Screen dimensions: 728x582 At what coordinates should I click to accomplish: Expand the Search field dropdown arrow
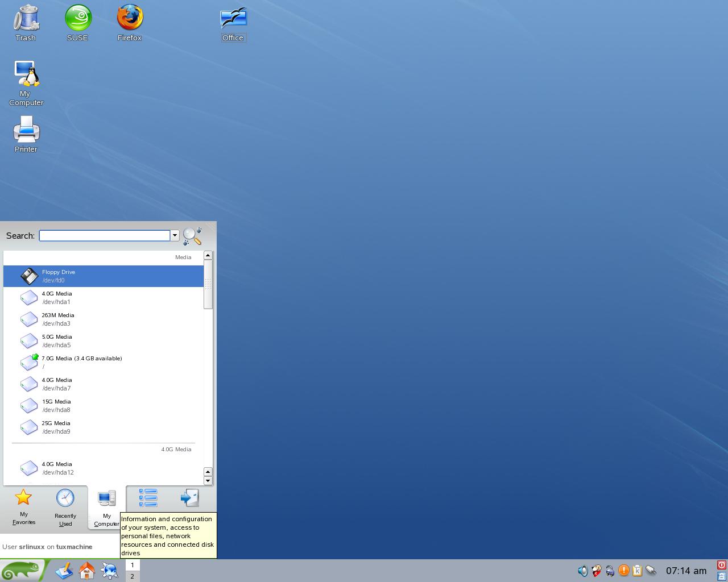click(x=175, y=235)
